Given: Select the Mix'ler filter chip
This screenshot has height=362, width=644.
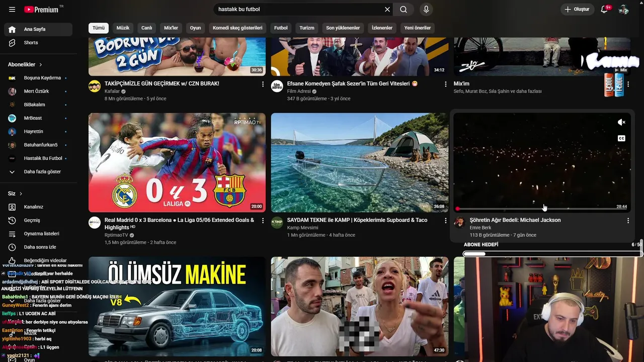Looking at the screenshot, I should (171, 28).
